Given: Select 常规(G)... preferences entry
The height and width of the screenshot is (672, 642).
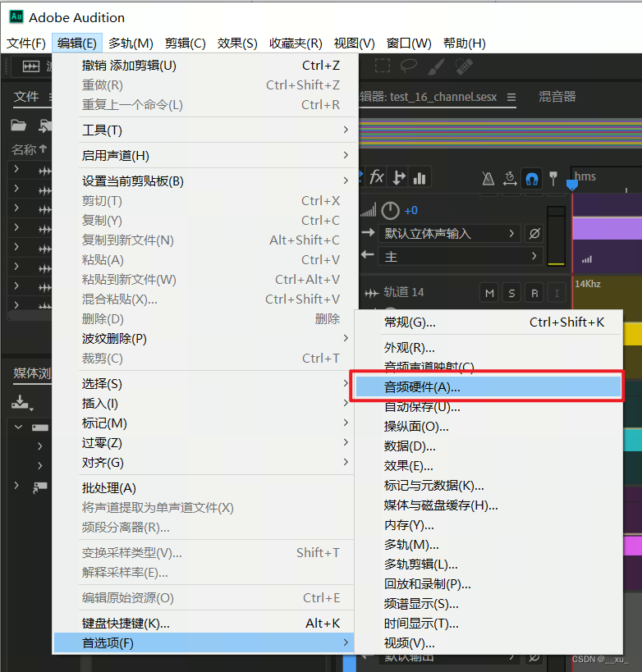Looking at the screenshot, I should [x=488, y=322].
